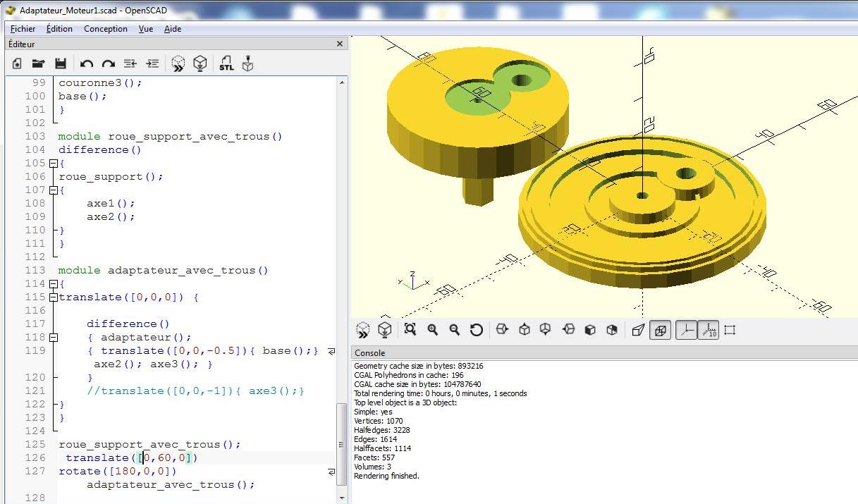858x504 pixels.
Task: Click the editor scrollbar up arrow
Action: [343, 82]
